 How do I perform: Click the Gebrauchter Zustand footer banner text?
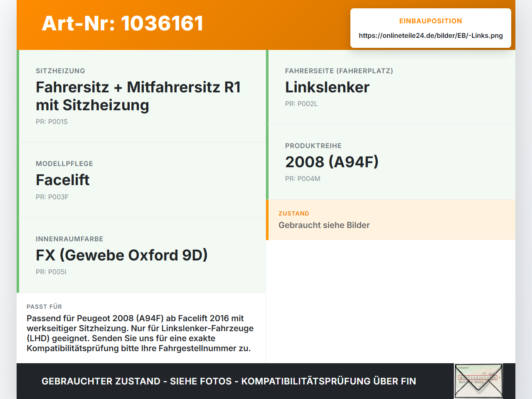(229, 381)
